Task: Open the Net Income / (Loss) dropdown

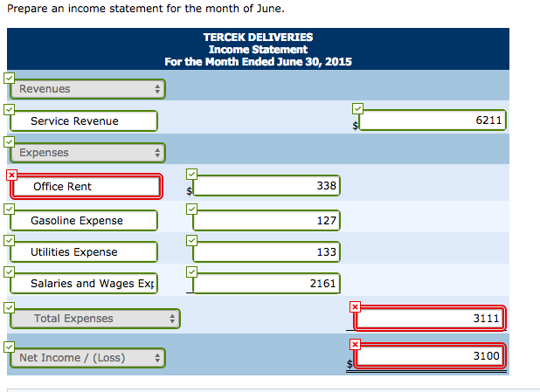Action: click(x=88, y=358)
